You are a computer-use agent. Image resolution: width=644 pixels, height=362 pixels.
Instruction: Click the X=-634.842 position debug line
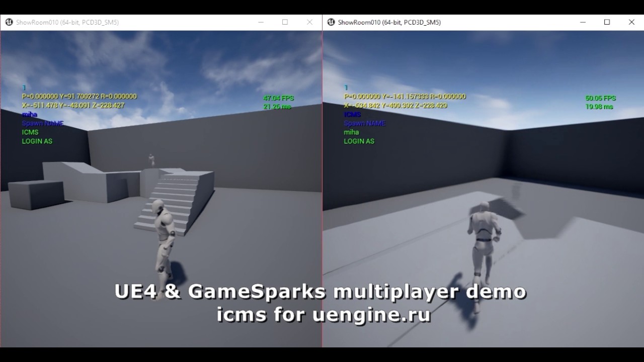click(x=395, y=106)
